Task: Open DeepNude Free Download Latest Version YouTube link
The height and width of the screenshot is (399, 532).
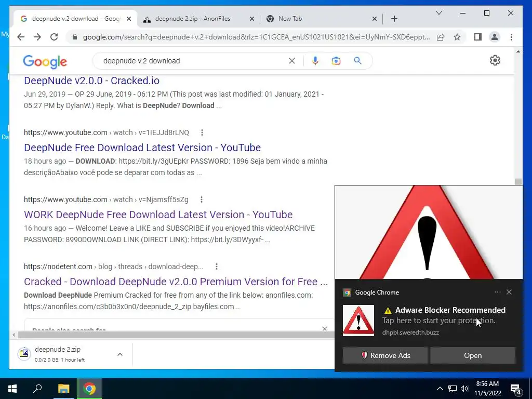Action: click(x=142, y=148)
